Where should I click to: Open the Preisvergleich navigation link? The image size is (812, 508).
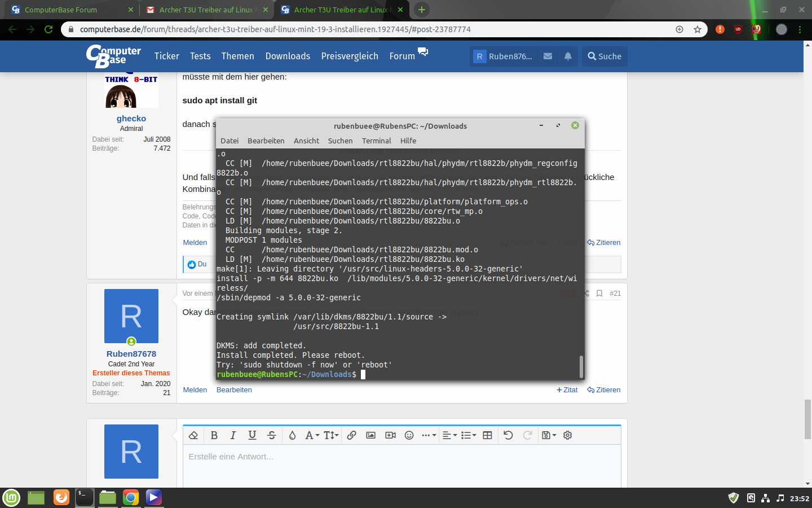350,56
